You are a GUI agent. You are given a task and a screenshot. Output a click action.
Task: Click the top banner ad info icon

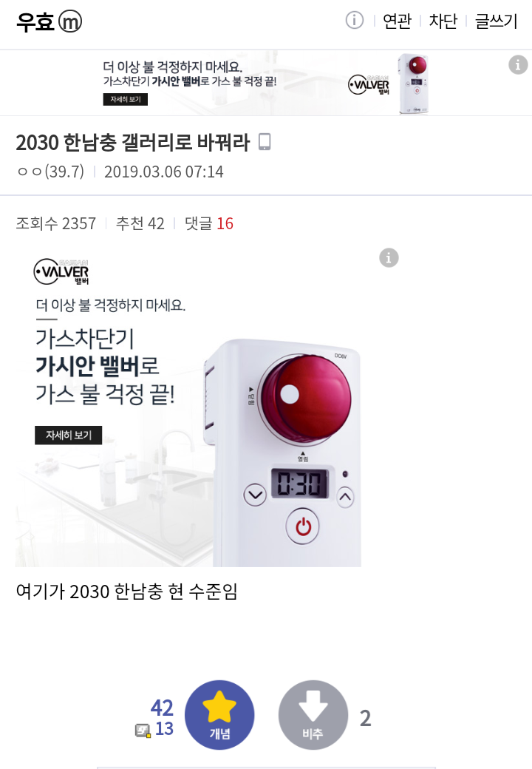[x=518, y=65]
